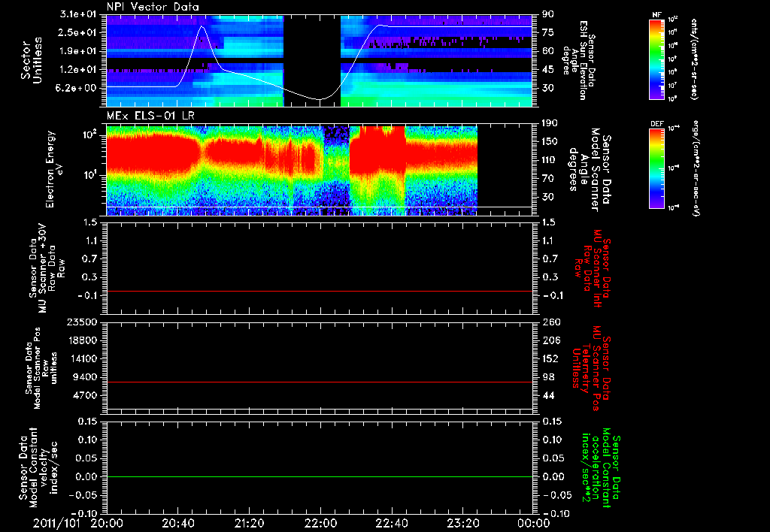770x532 pixels.
Task: Click the 00:00 time tick label
Action: click(533, 523)
